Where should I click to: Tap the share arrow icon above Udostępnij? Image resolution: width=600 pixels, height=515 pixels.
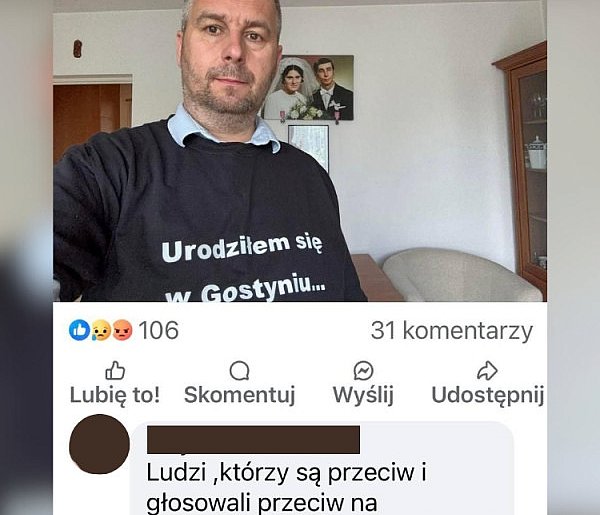487,370
